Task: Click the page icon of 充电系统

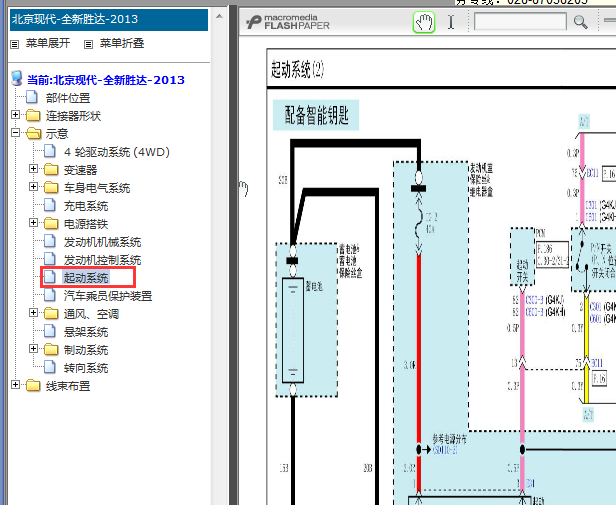Action: [50, 205]
